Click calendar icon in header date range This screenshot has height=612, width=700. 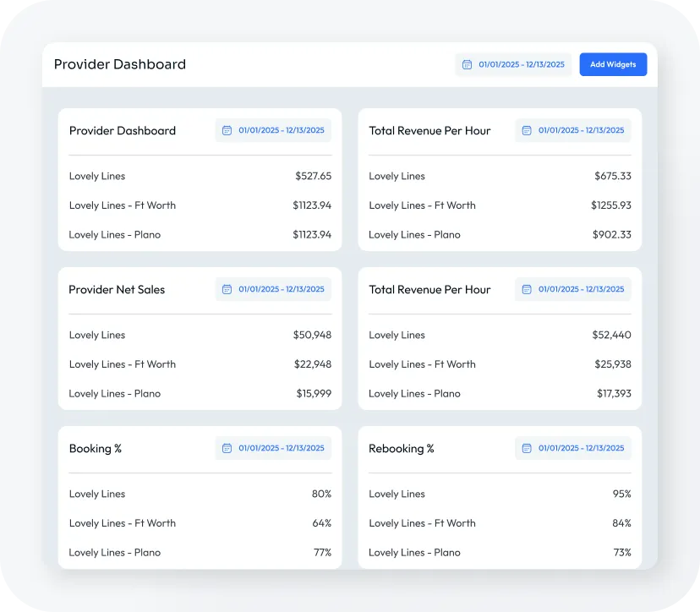coord(468,64)
